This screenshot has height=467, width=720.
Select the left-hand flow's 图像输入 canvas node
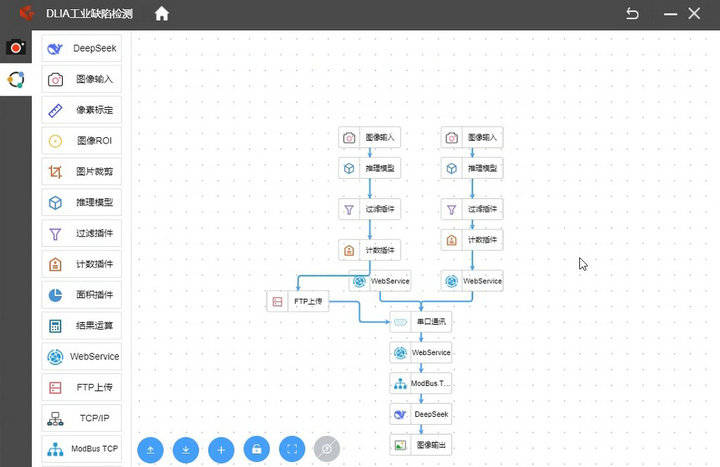tap(370, 137)
